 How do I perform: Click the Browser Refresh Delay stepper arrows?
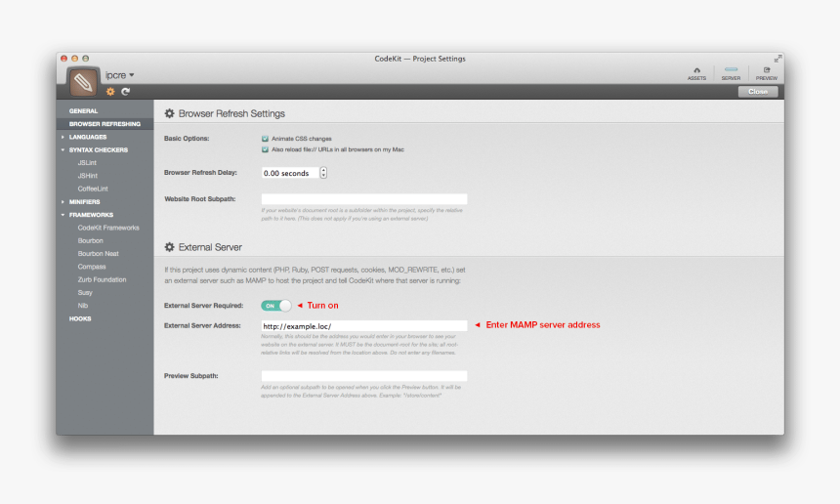tap(323, 173)
